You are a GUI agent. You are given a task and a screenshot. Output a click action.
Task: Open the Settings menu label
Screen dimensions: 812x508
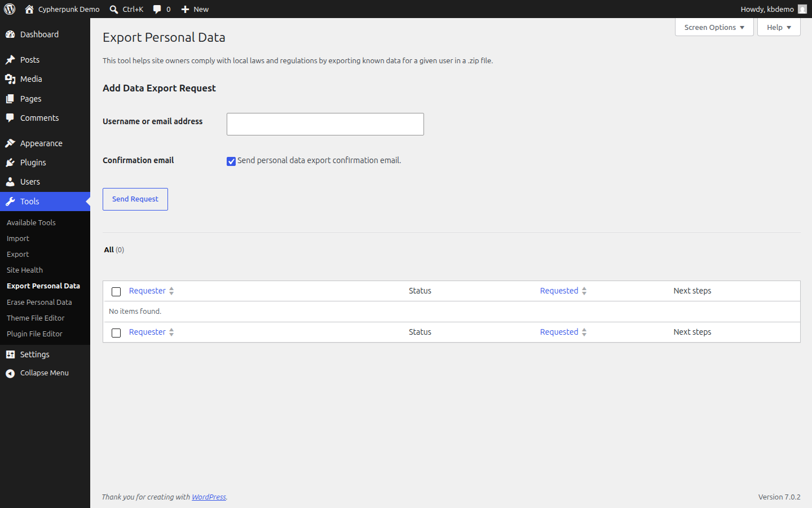(35, 354)
